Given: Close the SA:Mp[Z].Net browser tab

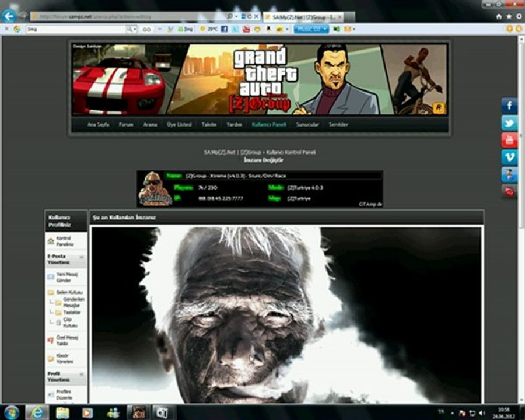Looking at the screenshot, I should pyautogui.click(x=340, y=17).
